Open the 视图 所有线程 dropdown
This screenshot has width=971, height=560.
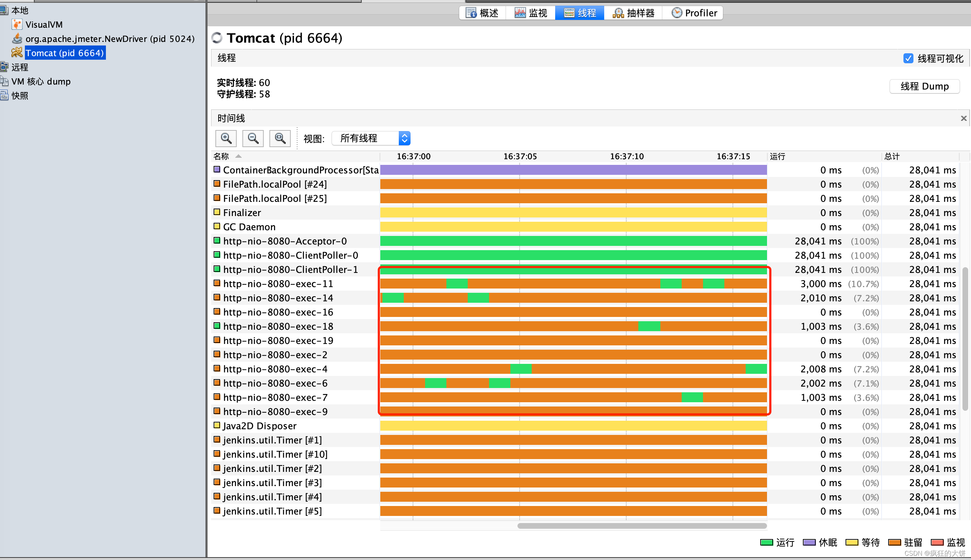pos(371,139)
